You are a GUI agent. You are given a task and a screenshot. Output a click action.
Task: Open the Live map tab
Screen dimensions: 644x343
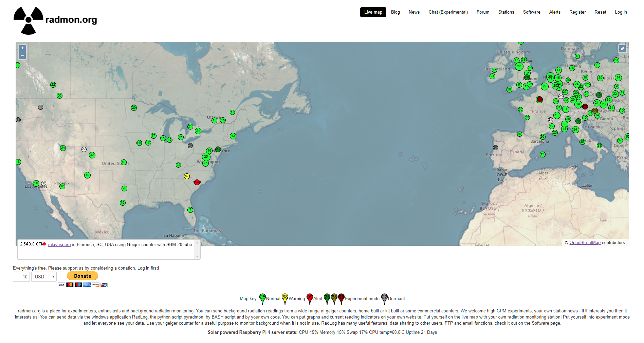pos(373,12)
